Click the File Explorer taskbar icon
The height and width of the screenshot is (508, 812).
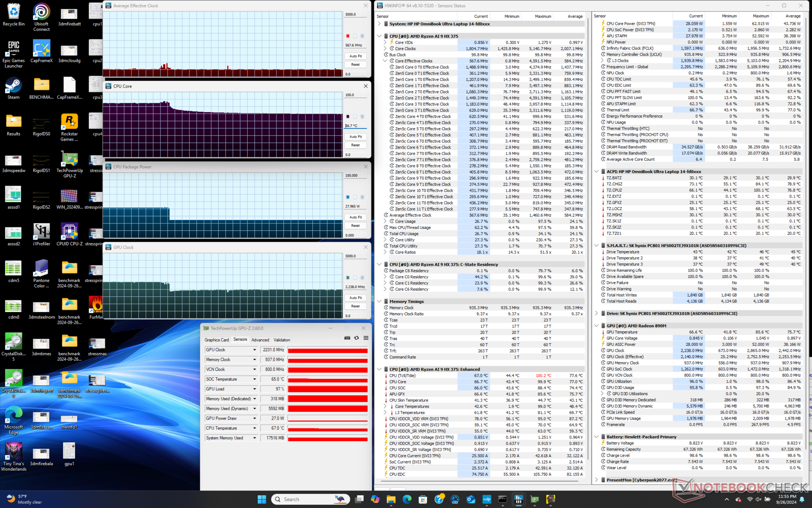pos(391,500)
